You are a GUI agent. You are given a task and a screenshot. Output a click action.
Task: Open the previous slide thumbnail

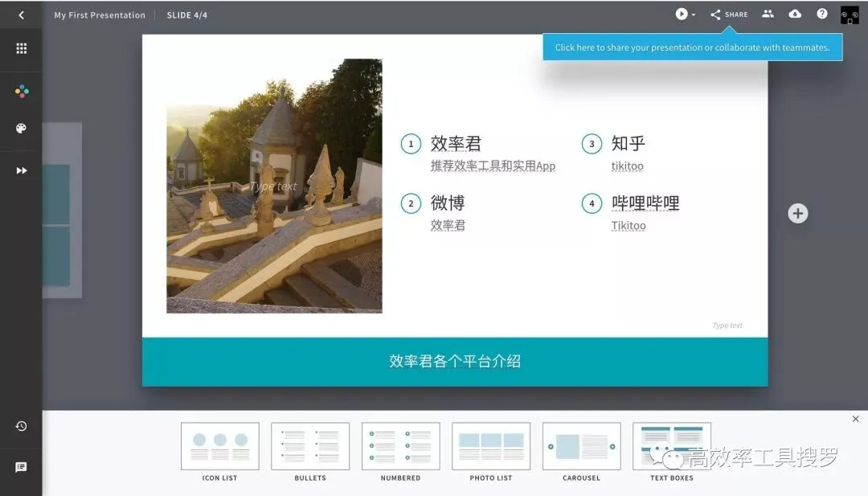pyautogui.click(x=62, y=211)
